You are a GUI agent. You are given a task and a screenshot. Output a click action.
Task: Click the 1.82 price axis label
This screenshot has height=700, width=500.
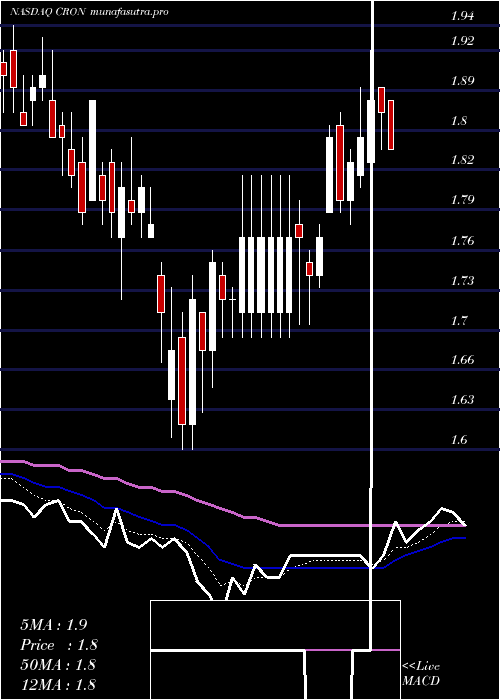point(462,160)
